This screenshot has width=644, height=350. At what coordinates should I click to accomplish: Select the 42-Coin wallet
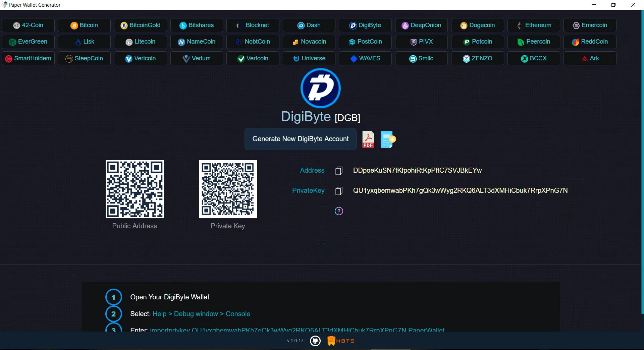point(28,25)
